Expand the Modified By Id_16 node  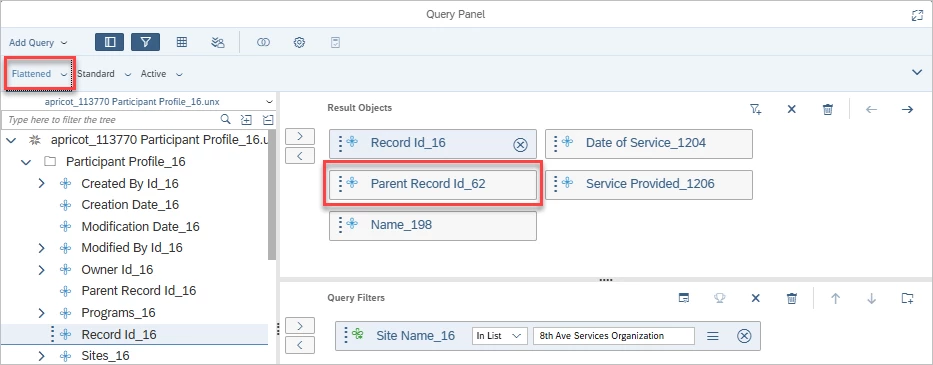coord(42,248)
